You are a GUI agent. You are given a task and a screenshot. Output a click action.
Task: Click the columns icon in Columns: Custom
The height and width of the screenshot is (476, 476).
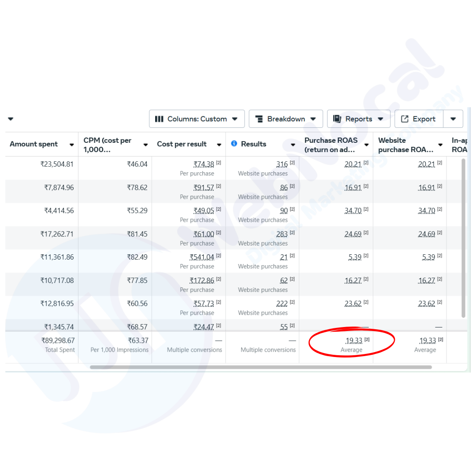[159, 119]
